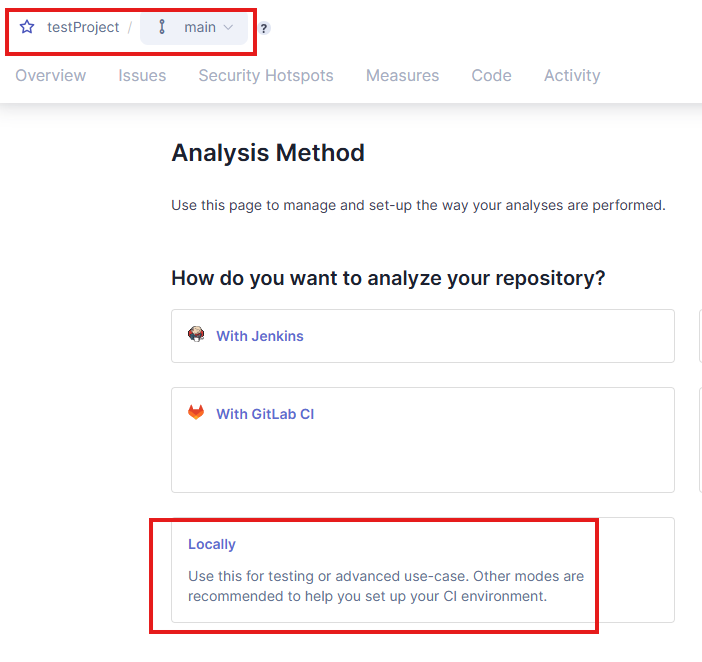
Task: Click the Analysis Method page heading
Action: (268, 153)
